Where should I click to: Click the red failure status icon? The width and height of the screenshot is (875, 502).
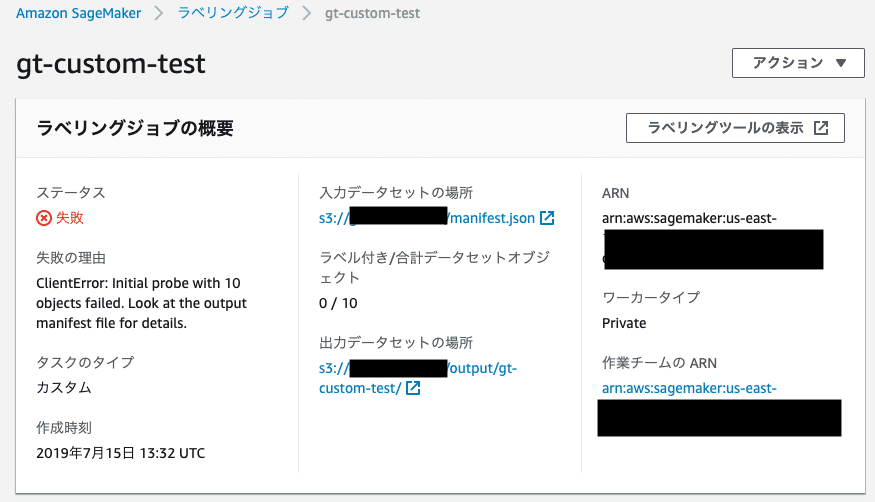point(44,218)
